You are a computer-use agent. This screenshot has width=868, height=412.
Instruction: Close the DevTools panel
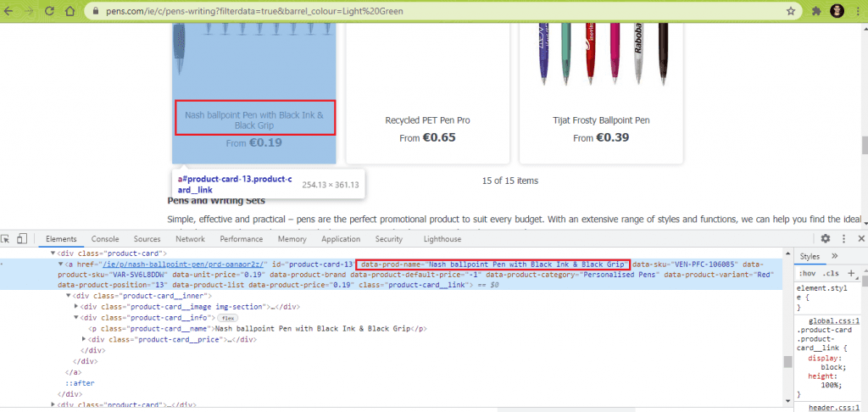tap(861, 239)
